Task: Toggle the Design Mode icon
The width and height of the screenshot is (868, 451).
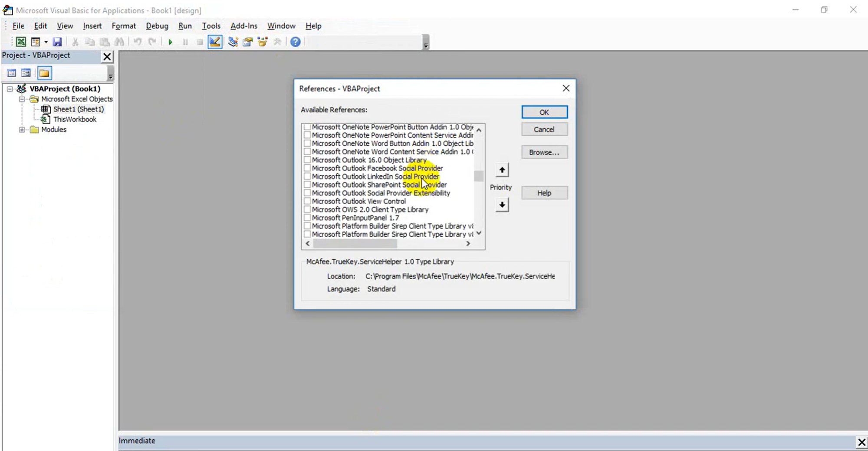Action: tap(215, 42)
